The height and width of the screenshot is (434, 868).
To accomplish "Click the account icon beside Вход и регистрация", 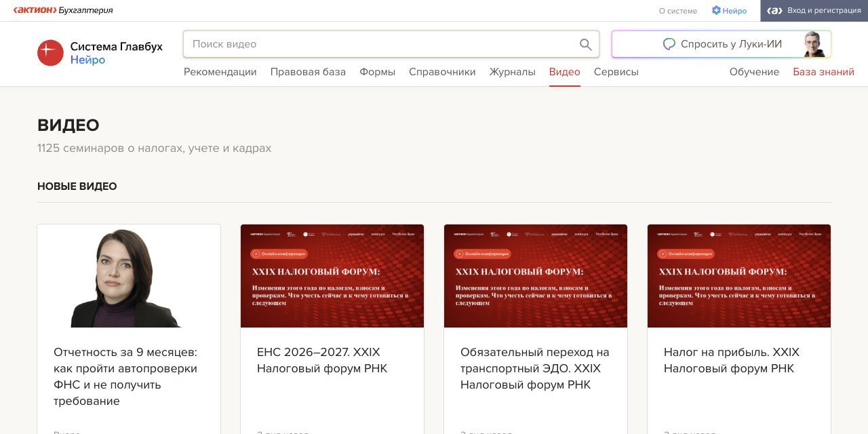I will [775, 11].
